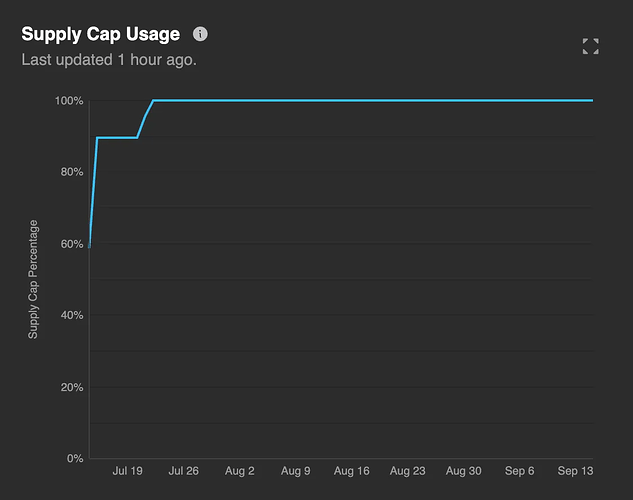This screenshot has height=500, width=633.
Task: Select the Sep 6 date label
Action: click(x=520, y=470)
